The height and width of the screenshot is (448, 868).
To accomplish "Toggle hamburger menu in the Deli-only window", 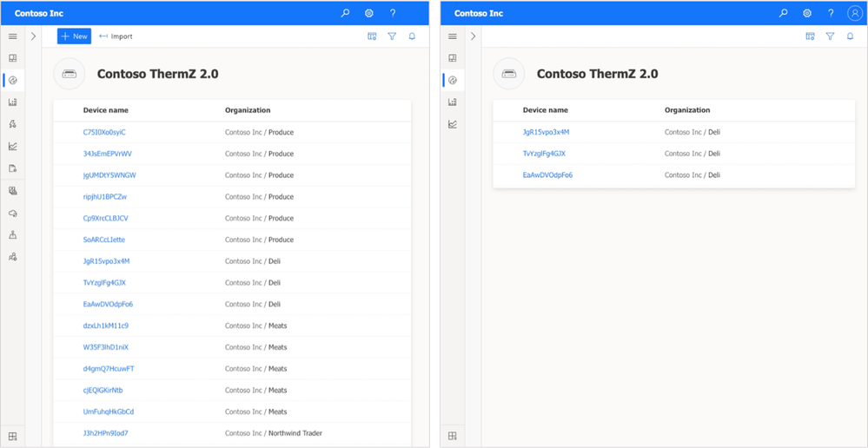I will coord(453,36).
